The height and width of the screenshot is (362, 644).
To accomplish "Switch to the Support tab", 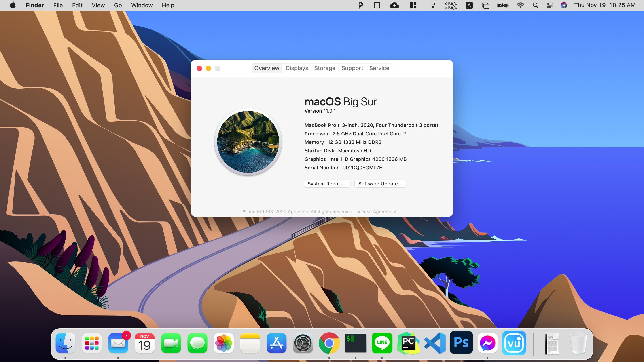I will pos(352,68).
